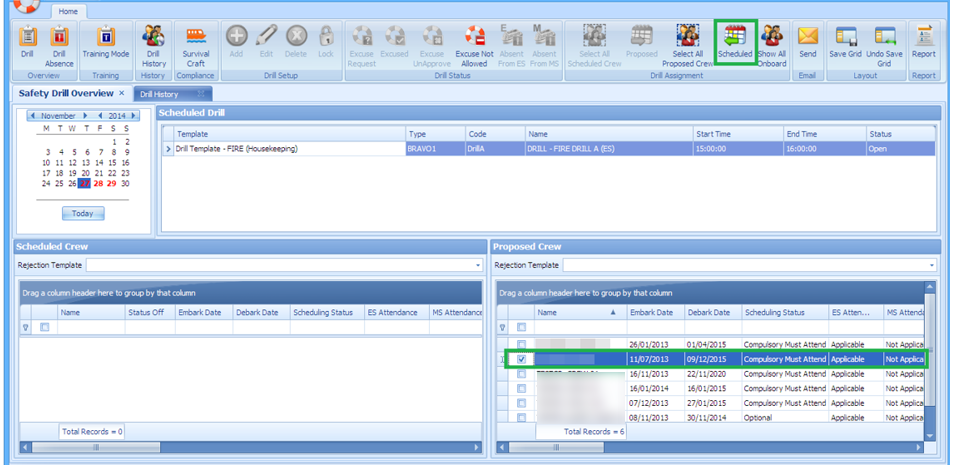Mark Absent From MS
Image resolution: width=953 pixels, height=465 pixels.
click(x=545, y=46)
